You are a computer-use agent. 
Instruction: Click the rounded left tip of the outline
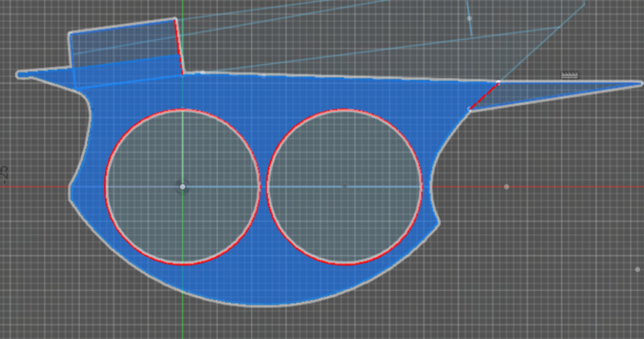(x=19, y=75)
